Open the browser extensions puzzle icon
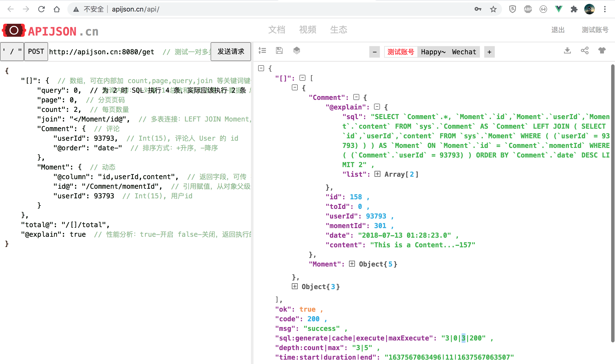615x364 pixels. coord(574,9)
